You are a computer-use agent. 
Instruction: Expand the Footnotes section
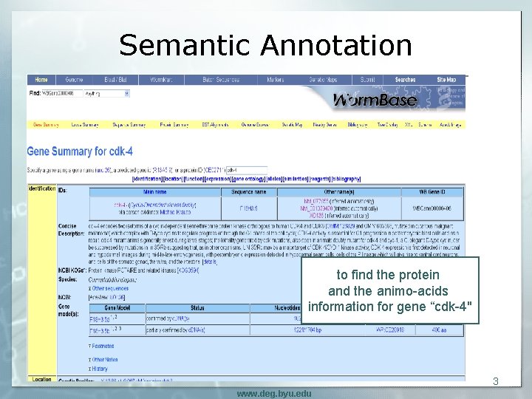(101, 346)
